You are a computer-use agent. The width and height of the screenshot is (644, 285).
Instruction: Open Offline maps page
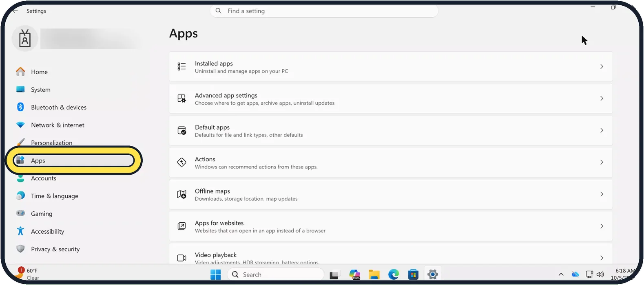point(391,194)
